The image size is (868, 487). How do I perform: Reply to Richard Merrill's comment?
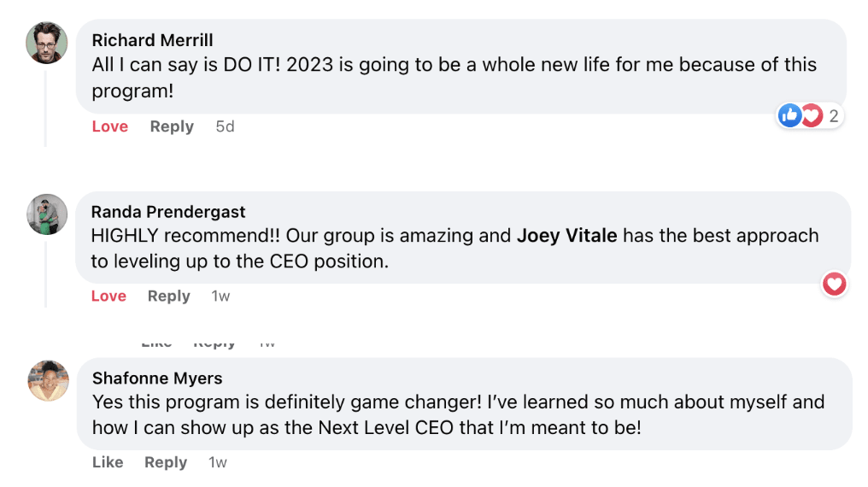(x=172, y=126)
